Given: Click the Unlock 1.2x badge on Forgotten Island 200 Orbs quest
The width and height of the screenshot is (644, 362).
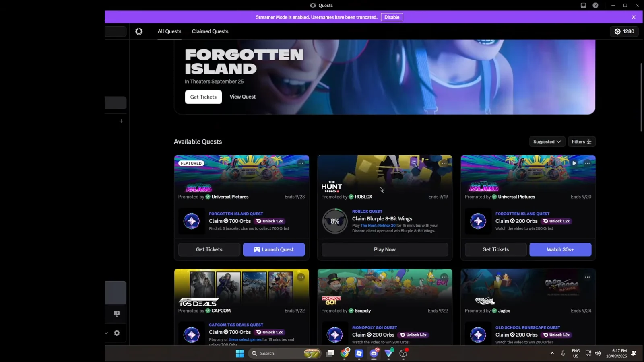Looking at the screenshot, I should (x=557, y=221).
